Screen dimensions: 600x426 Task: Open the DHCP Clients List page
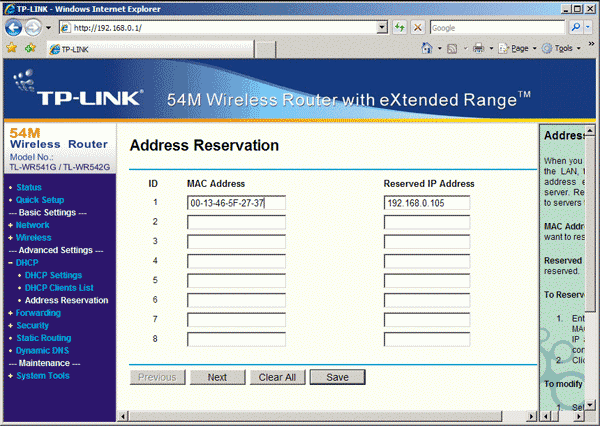click(x=59, y=288)
